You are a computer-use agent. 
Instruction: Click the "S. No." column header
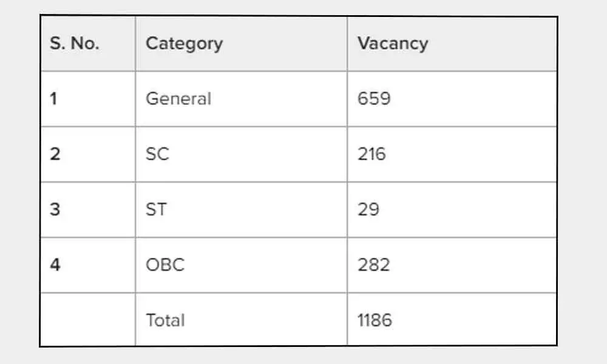pyautogui.click(x=75, y=44)
